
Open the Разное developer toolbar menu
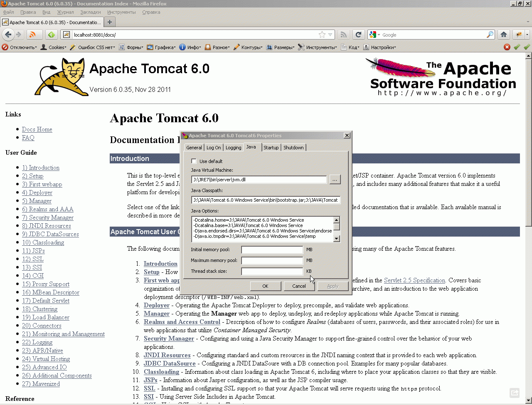coord(217,47)
